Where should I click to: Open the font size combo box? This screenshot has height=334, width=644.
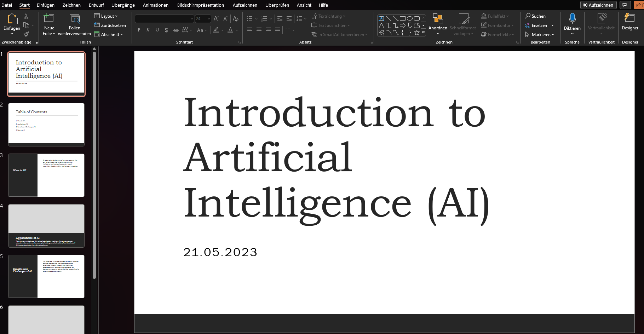[x=203, y=19]
